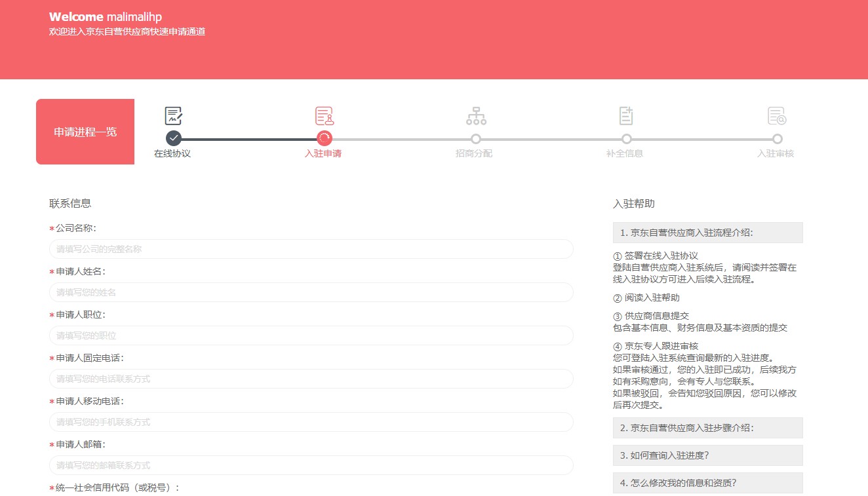Click the ① 签署在线入驻协议 help text
Image resolution: width=868 pixels, height=496 pixels.
click(656, 256)
